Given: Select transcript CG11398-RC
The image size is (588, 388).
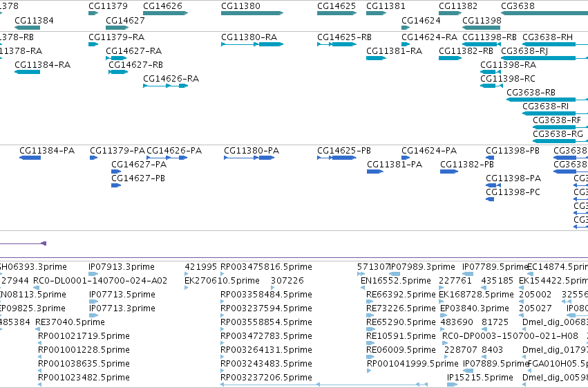Looking at the screenshot, I should click(508, 79).
